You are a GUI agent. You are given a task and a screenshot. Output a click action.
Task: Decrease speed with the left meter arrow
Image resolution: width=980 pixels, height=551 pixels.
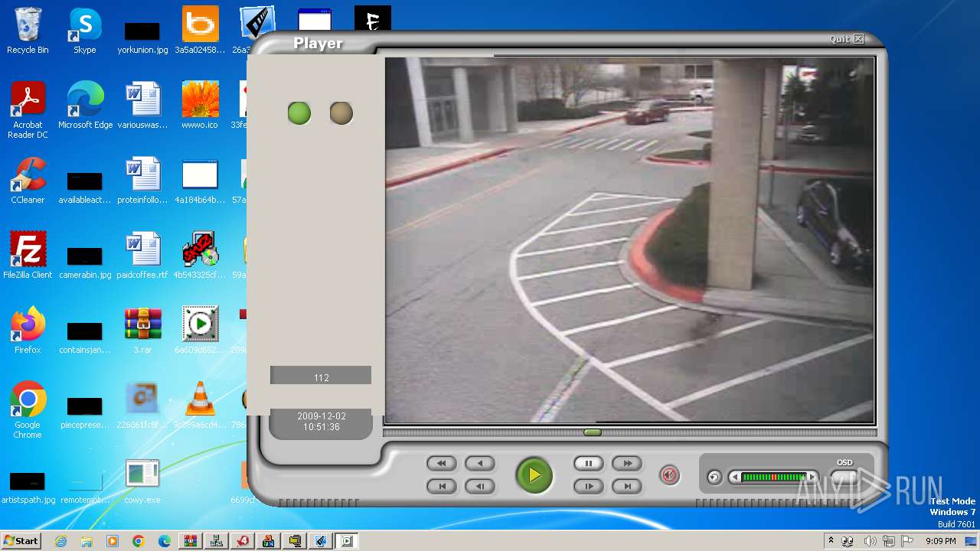[x=734, y=478]
